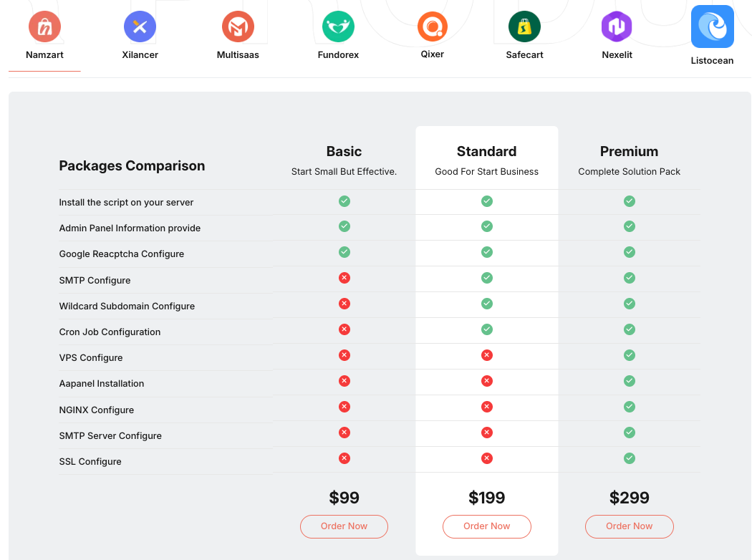Order the $99 Basic package

tap(344, 526)
